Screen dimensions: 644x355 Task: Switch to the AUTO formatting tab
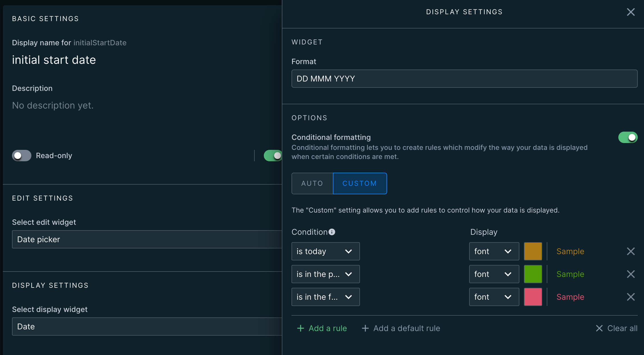312,183
